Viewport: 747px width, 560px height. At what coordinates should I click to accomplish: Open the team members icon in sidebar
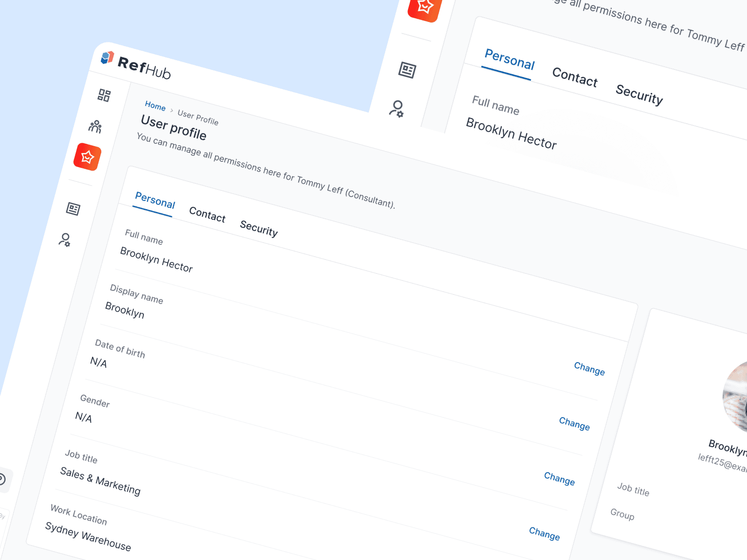95,126
